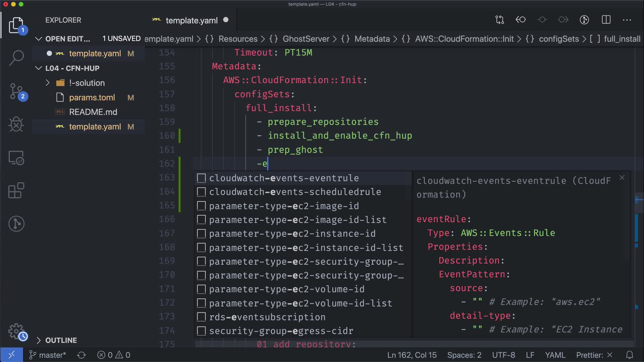Open the Extensions view
Screen dimensions: 644x362
coord(16,190)
